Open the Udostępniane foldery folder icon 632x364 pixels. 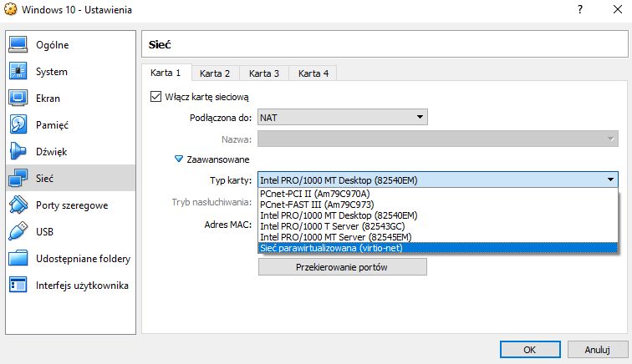click(x=18, y=258)
